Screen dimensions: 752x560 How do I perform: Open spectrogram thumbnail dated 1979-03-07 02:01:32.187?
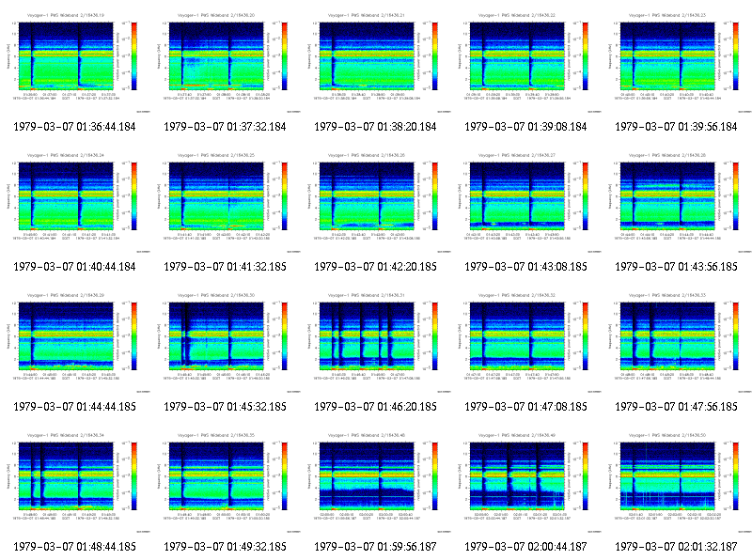(677, 482)
